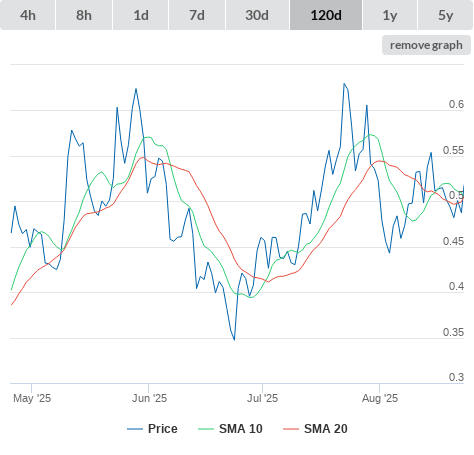Click the 0.35 y-axis value label
Screen dimensions: 474x455
click(x=453, y=332)
